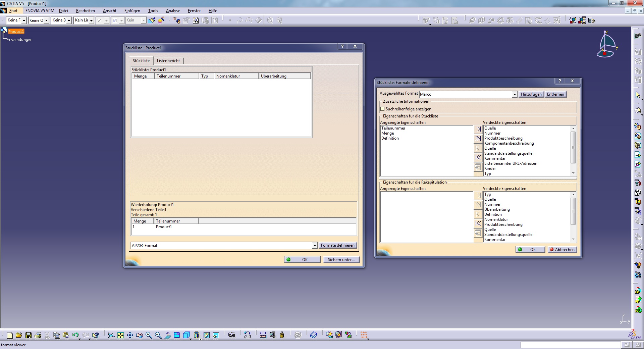Screen dimensions: 644x349
Task: Open the Kein Lir line type dropdown
Action: point(91,20)
